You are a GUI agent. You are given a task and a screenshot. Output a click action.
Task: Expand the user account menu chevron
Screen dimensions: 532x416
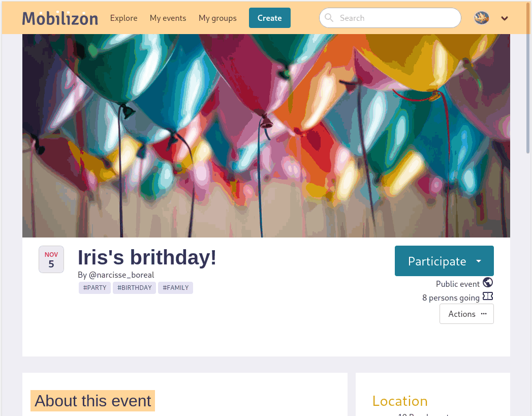[x=505, y=18]
